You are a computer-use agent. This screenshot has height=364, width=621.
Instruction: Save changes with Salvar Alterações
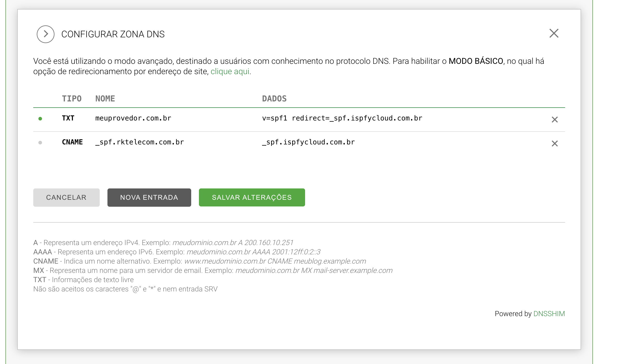(x=252, y=197)
